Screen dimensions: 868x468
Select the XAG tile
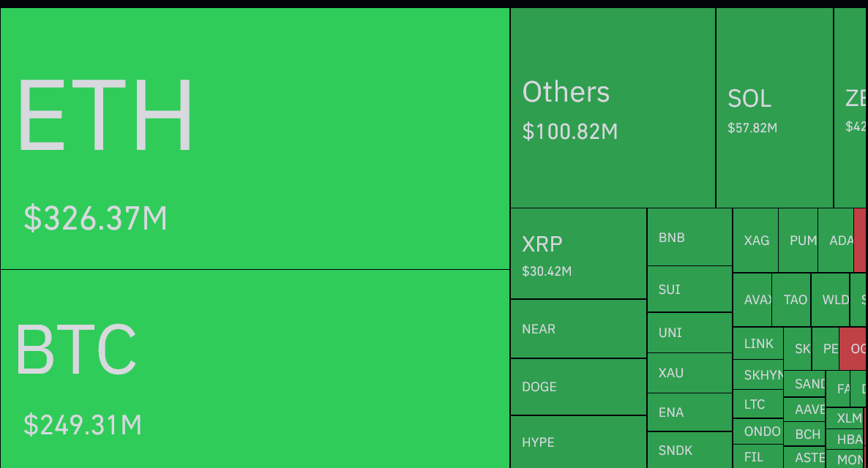pos(755,240)
